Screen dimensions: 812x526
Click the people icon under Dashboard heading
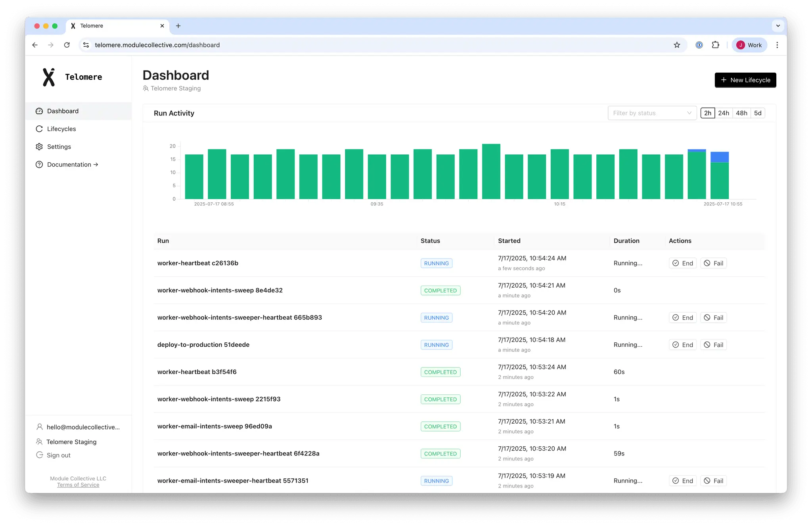(x=146, y=88)
